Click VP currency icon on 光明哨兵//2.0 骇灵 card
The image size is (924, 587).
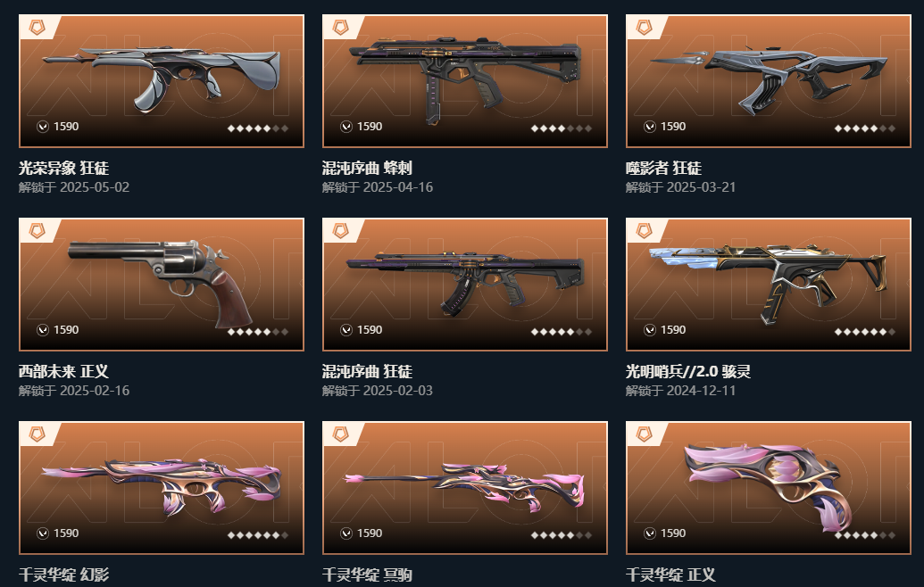[650, 330]
